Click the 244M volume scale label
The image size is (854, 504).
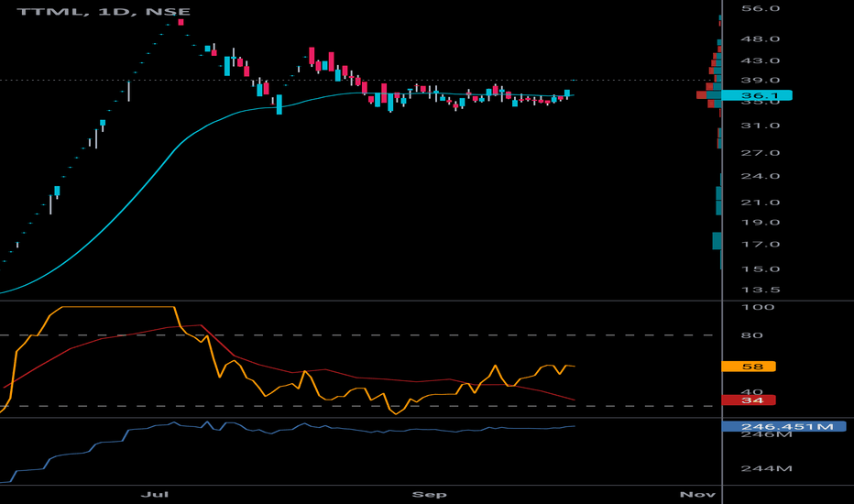(x=766, y=468)
